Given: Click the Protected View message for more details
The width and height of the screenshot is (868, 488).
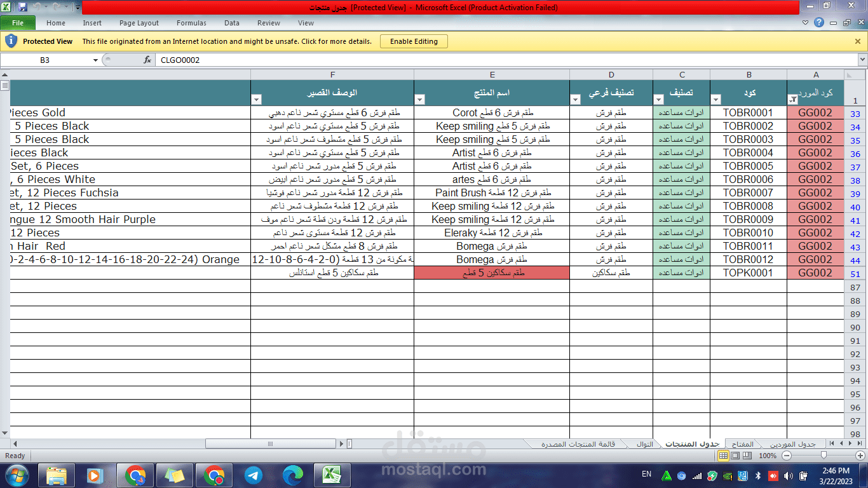Looking at the screenshot, I should coord(227,41).
